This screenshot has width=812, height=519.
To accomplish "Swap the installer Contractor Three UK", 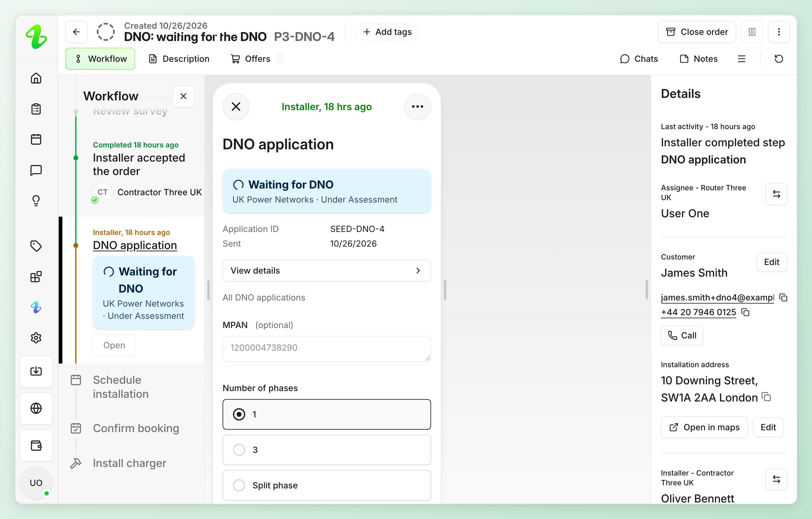I will pos(776,479).
